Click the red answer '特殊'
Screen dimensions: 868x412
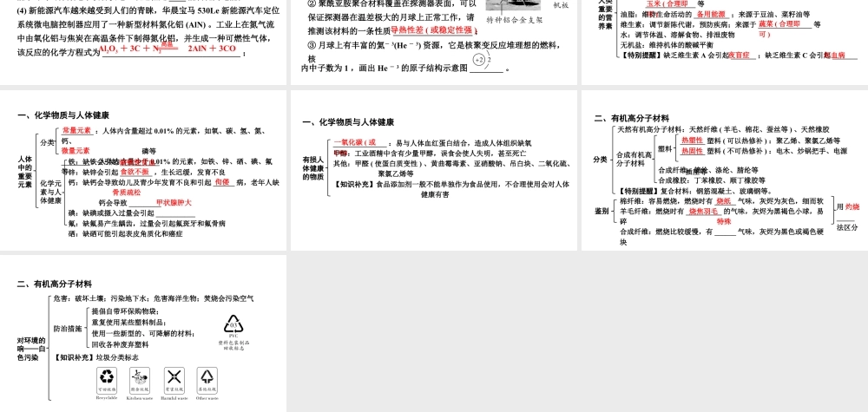724,221
